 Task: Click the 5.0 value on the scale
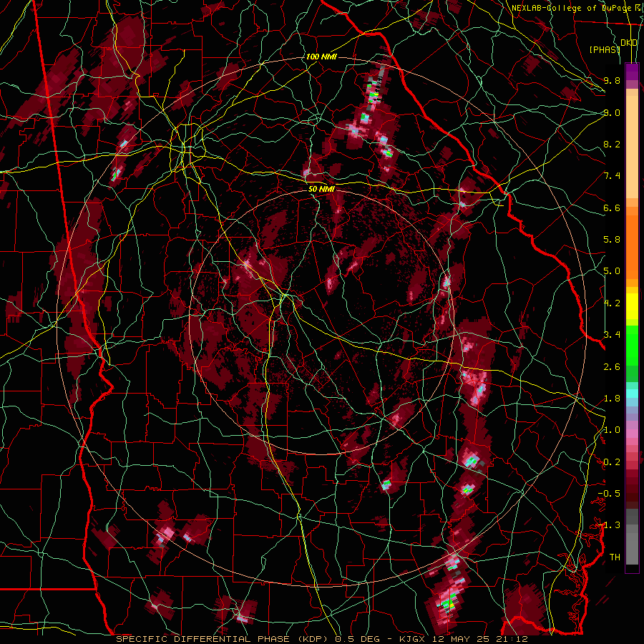[612, 271]
